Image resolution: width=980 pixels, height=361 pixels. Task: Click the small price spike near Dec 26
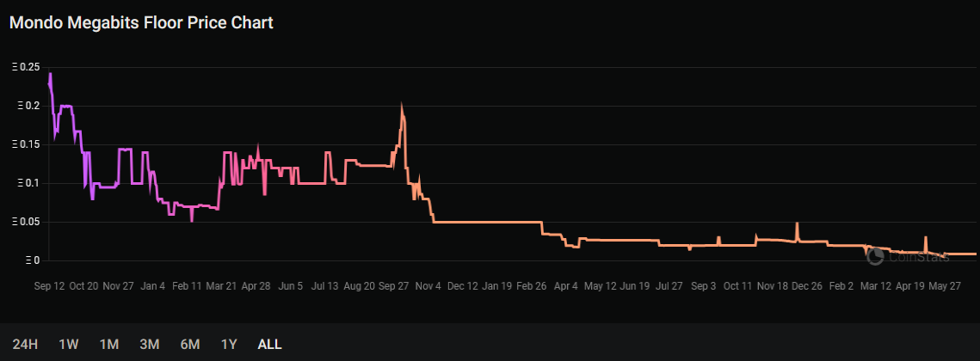click(x=797, y=224)
